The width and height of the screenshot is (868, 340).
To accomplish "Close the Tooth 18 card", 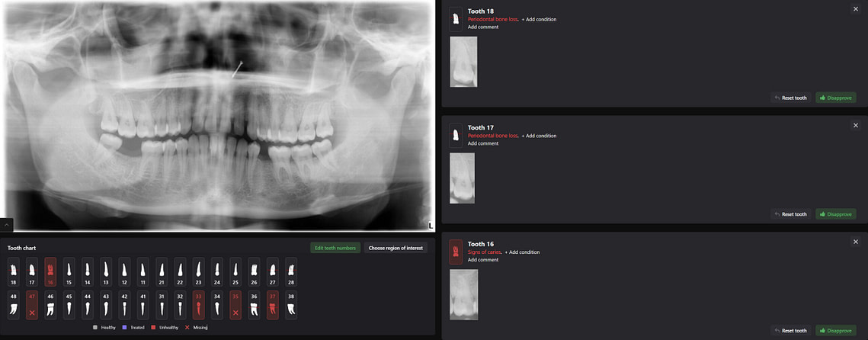I will click(x=855, y=9).
